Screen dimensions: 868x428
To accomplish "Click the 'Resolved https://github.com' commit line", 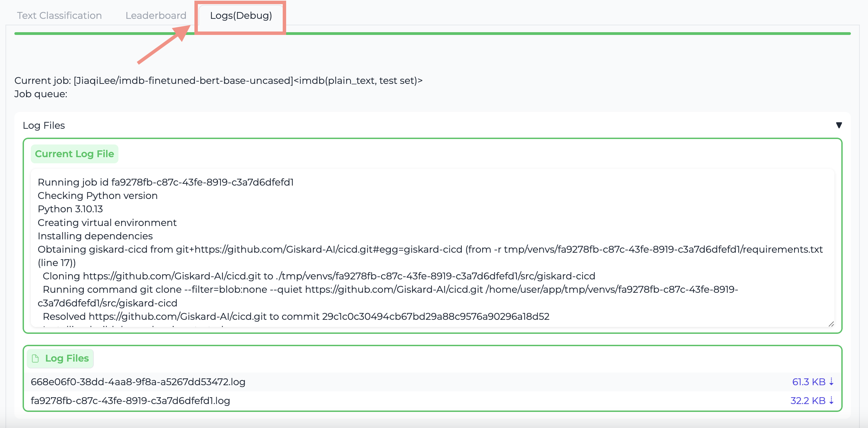I will (x=296, y=316).
